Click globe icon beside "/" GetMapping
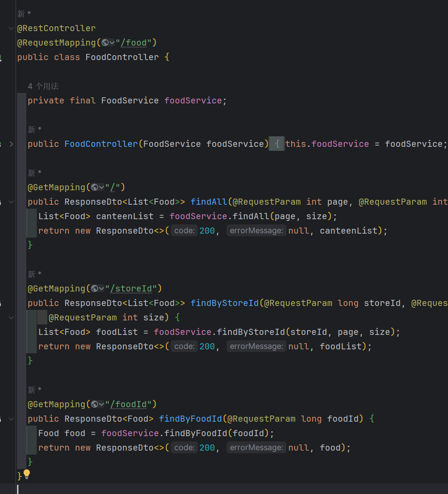Viewport: 448px width, 494px height. pyautogui.click(x=95, y=188)
